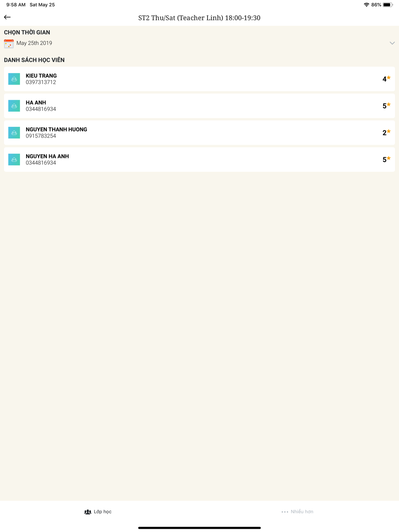399x532 pixels.
Task: Tap phone number 0915783254
Action: pyautogui.click(x=41, y=136)
